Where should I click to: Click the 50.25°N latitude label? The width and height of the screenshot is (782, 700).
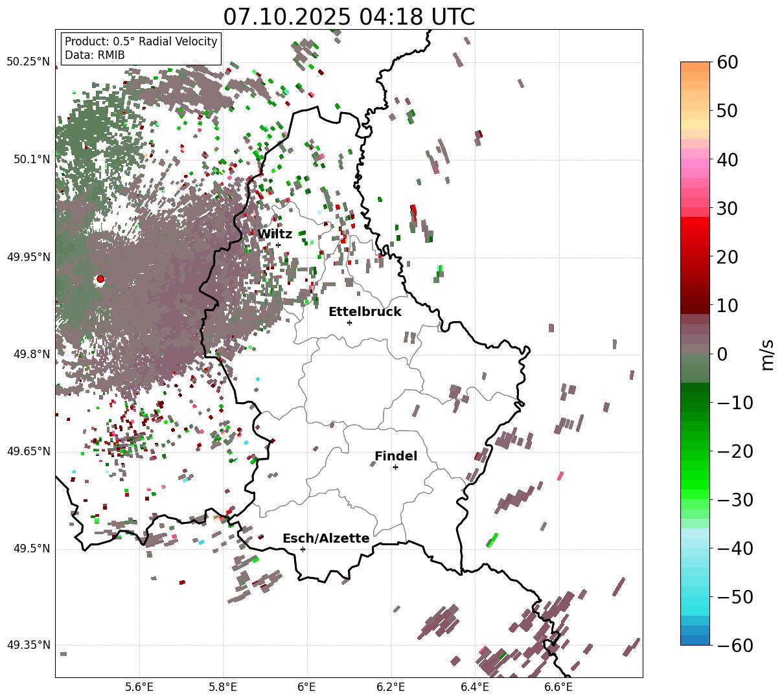(29, 62)
